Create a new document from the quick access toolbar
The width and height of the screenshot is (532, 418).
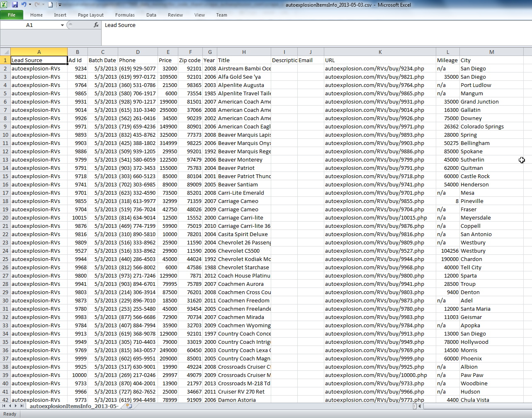coord(51,5)
